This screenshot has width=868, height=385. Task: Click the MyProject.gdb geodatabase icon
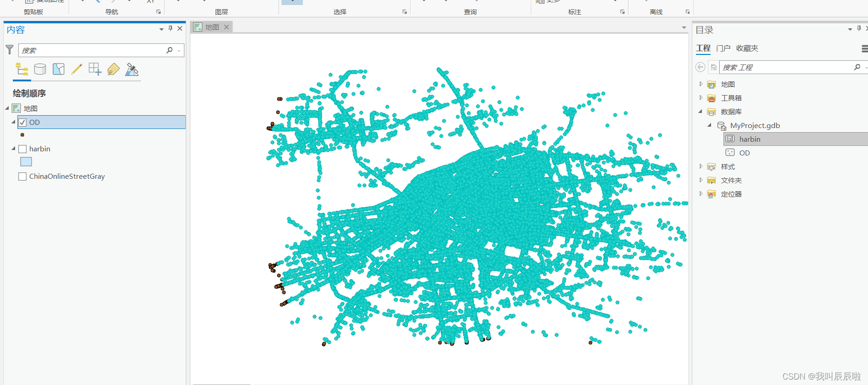coord(722,126)
